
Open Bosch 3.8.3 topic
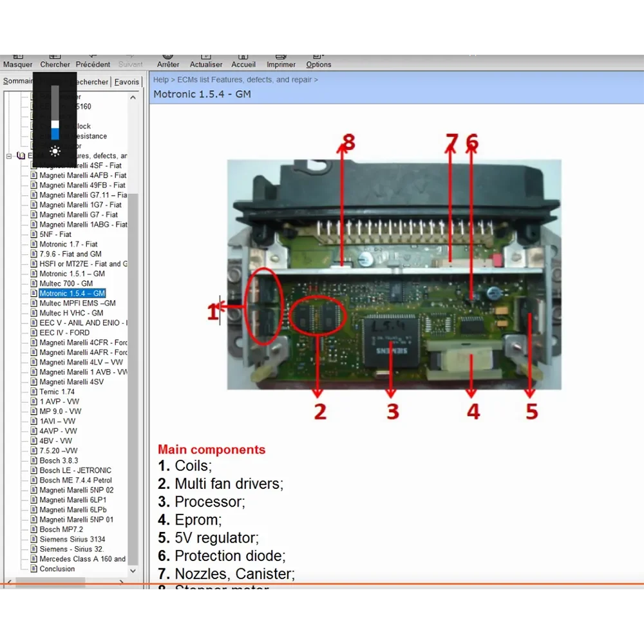(59, 461)
